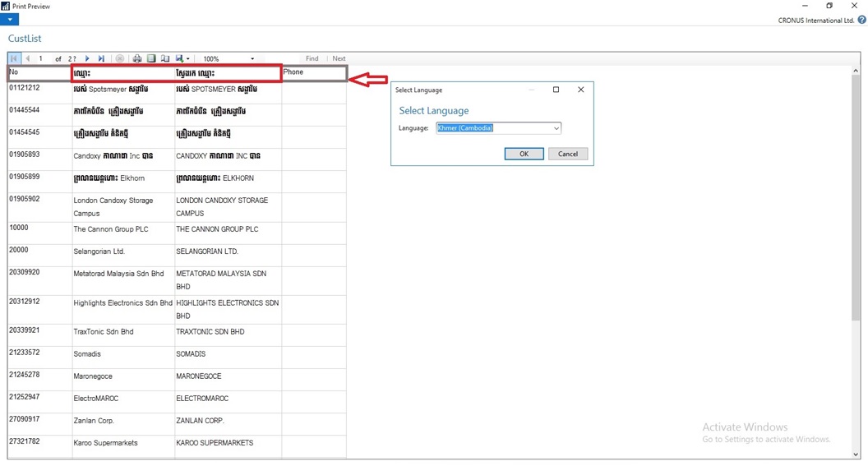Click the Print icon in toolbar

click(x=137, y=59)
